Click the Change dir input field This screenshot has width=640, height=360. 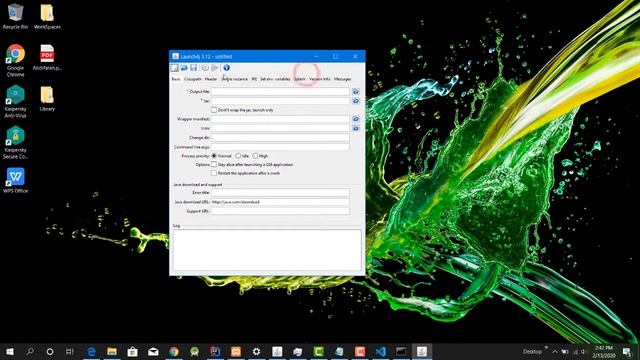point(280,138)
